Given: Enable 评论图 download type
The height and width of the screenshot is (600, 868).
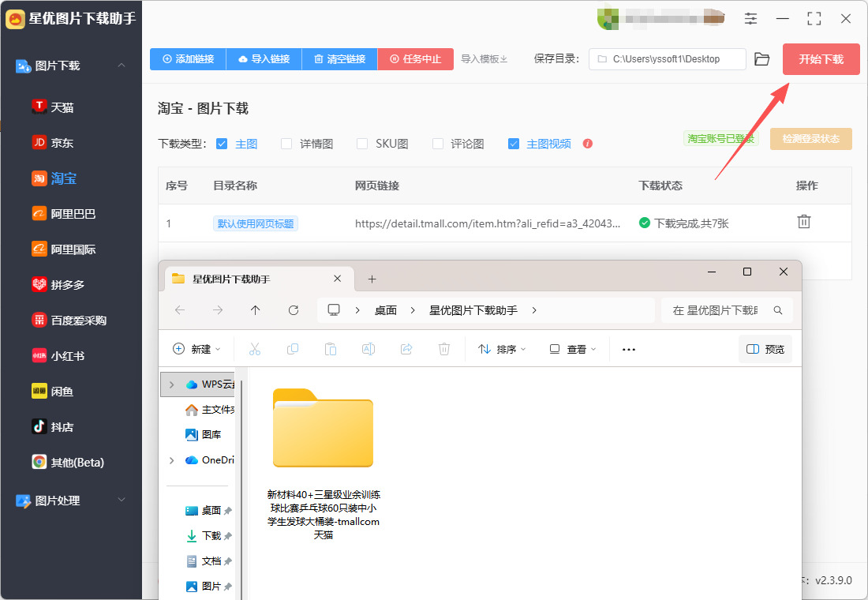Looking at the screenshot, I should click(438, 144).
